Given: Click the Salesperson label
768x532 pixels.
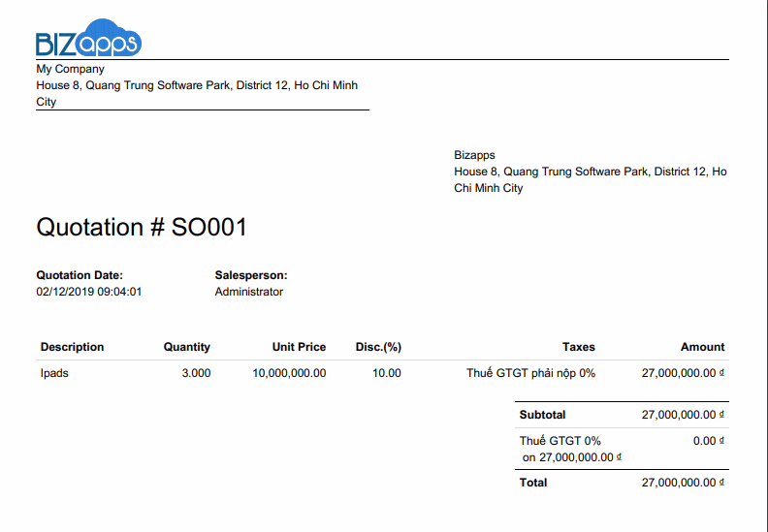Looking at the screenshot, I should coord(250,275).
